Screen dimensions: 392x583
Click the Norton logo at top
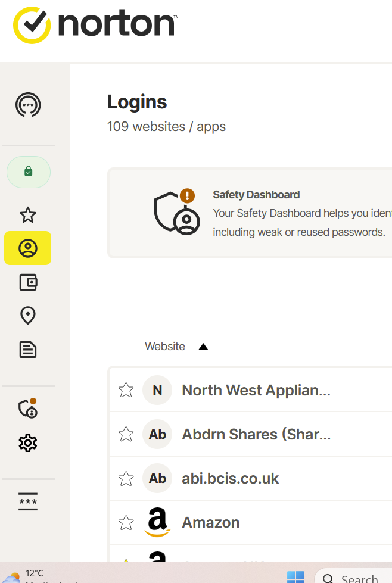tap(94, 26)
